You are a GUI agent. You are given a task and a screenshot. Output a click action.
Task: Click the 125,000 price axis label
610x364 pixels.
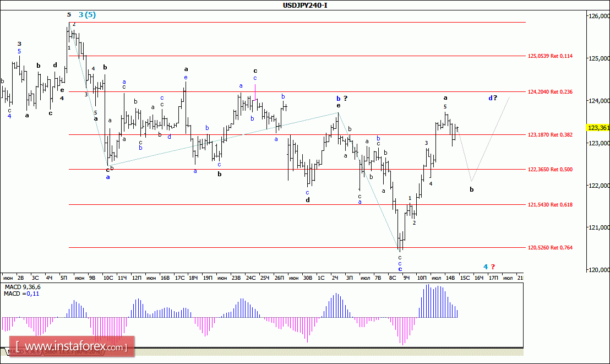(x=600, y=58)
